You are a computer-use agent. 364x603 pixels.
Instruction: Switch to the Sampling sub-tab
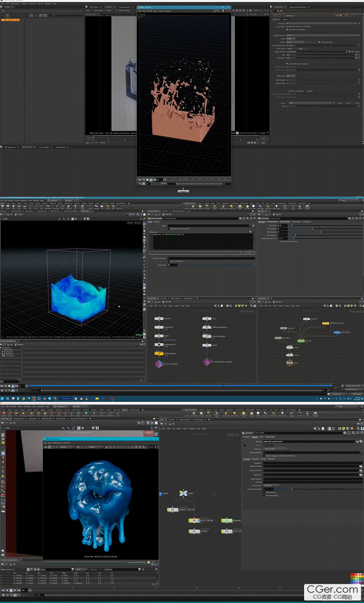point(255,459)
